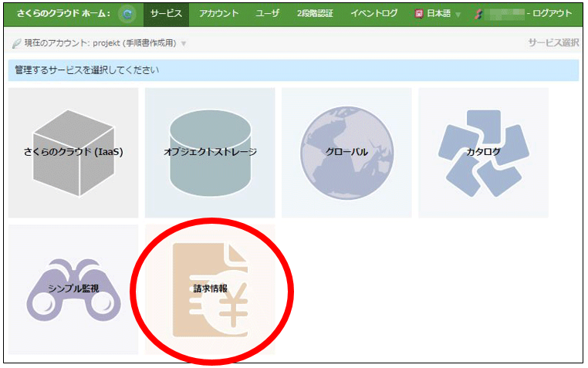This screenshot has height=368, width=588.
Task: Click the feather icon beside 現在のアカウント
Action: 16,43
